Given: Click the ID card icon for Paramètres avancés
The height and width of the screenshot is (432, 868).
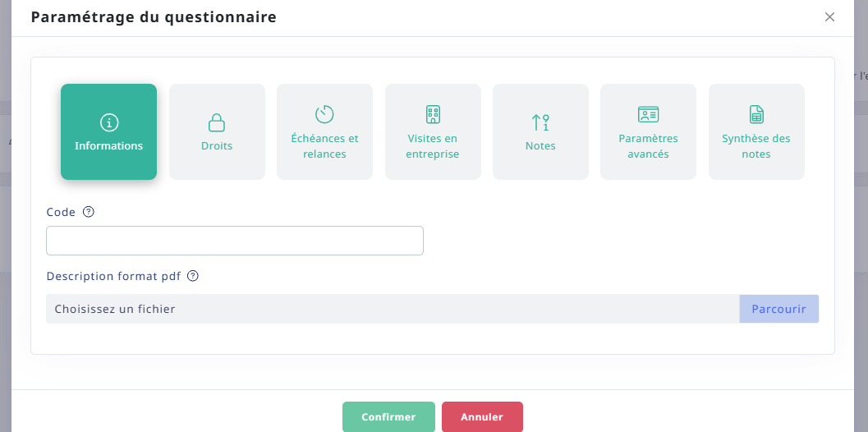Looking at the screenshot, I should 648,114.
